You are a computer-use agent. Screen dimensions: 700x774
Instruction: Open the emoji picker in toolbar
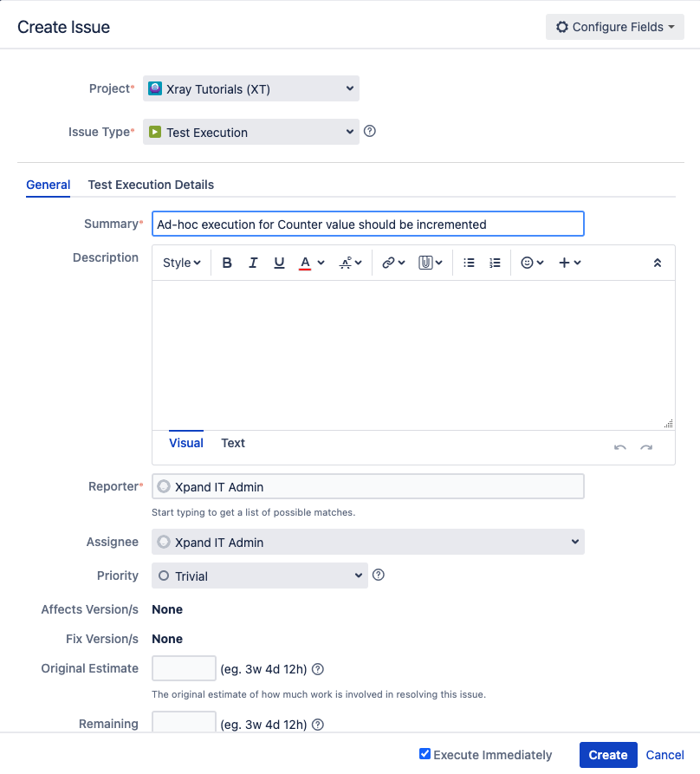532,263
